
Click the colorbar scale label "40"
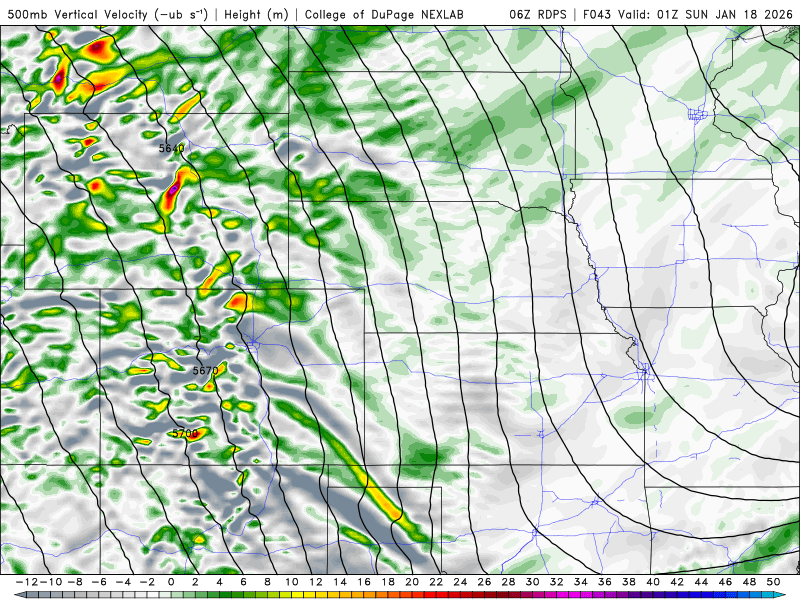(x=653, y=582)
